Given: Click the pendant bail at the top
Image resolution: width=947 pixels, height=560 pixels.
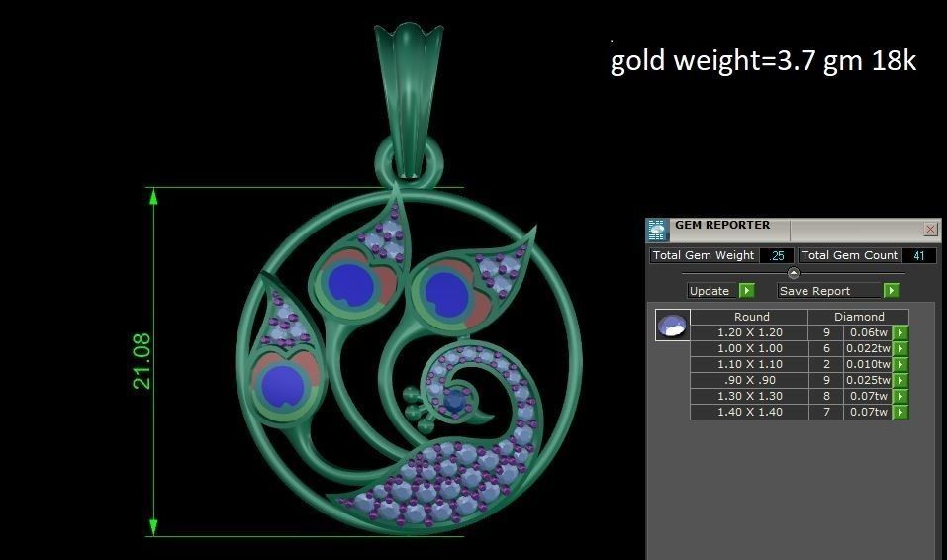Looking at the screenshot, I should [x=409, y=100].
